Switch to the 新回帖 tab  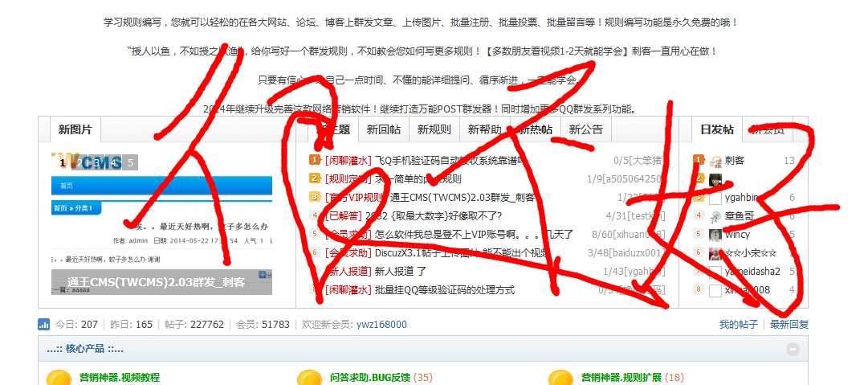(x=384, y=129)
